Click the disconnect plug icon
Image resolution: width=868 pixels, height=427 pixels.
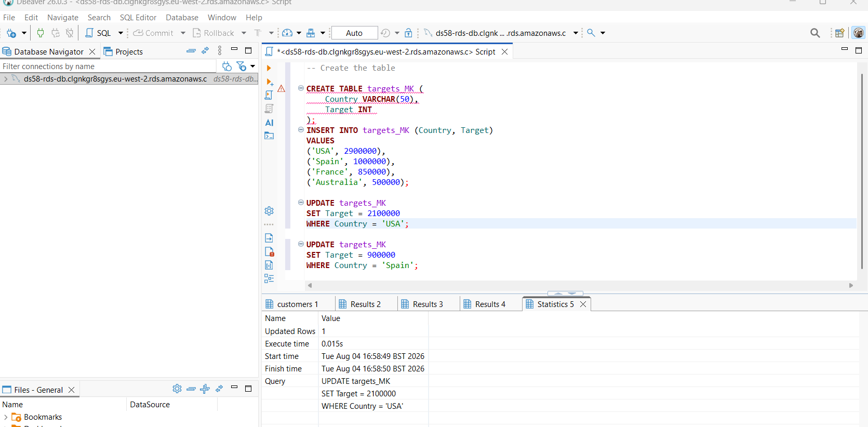tap(70, 33)
